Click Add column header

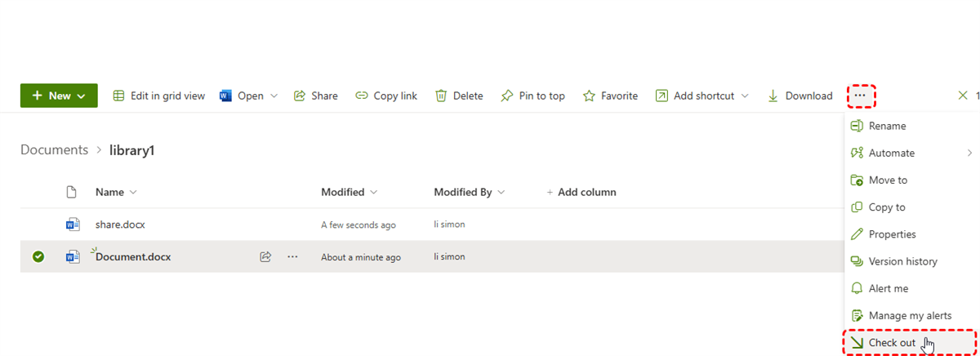click(x=581, y=192)
